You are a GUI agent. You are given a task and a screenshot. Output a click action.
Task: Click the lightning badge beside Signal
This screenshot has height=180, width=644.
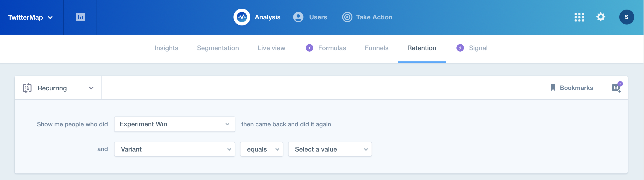tap(460, 48)
